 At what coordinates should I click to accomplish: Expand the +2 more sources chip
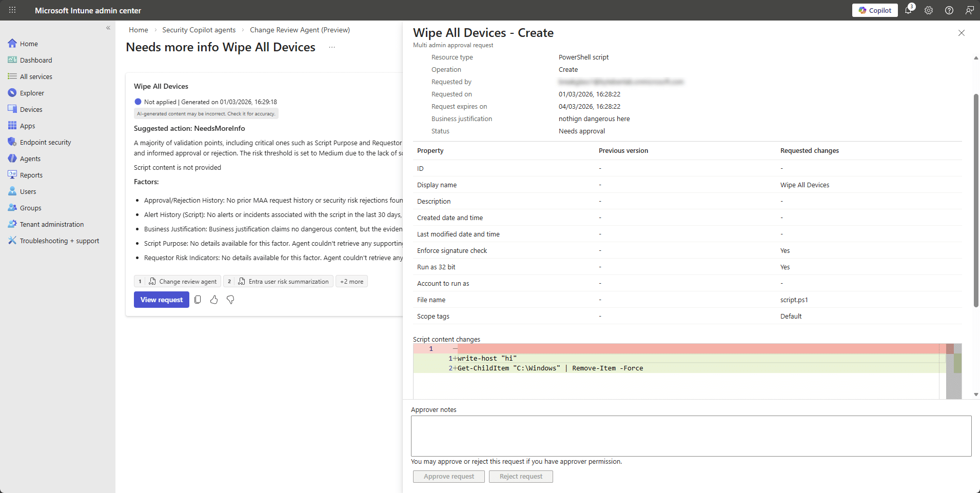[351, 282]
